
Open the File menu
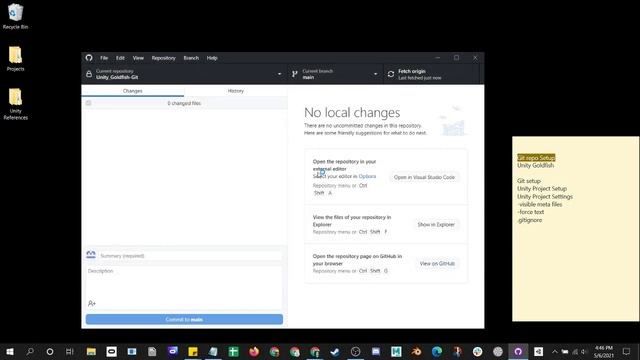(x=104, y=58)
